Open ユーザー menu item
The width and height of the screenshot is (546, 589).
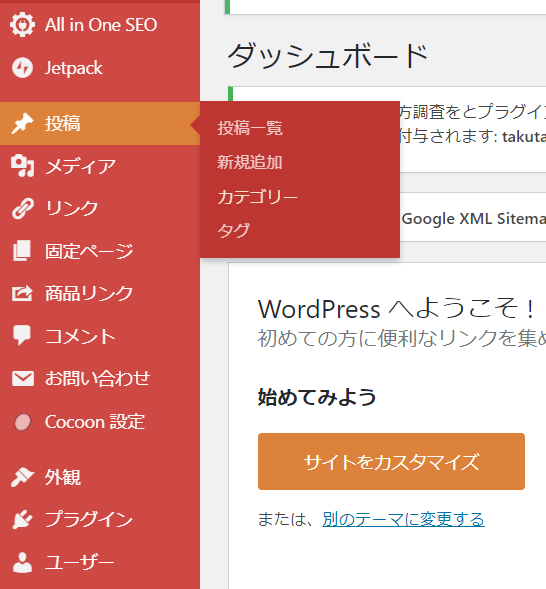pos(100,563)
